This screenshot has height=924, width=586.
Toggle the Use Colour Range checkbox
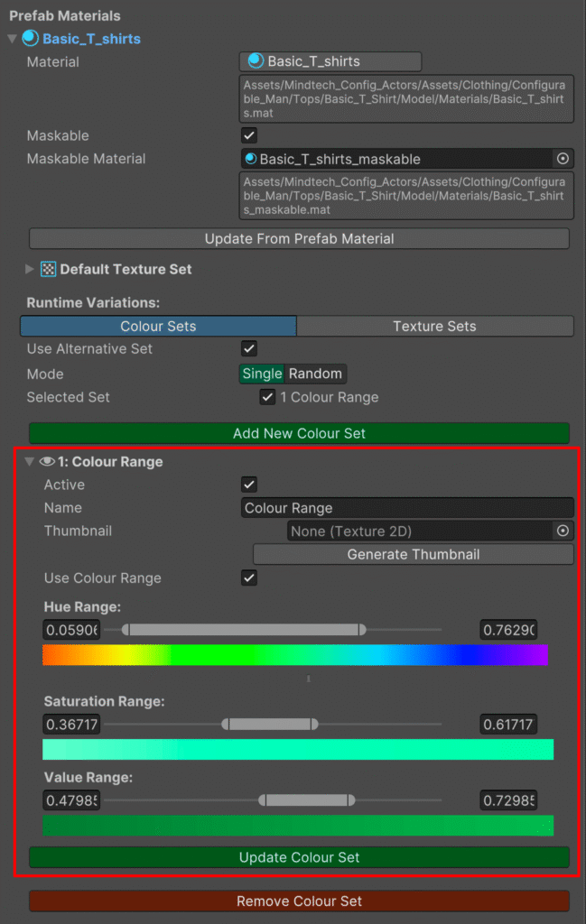click(250, 578)
